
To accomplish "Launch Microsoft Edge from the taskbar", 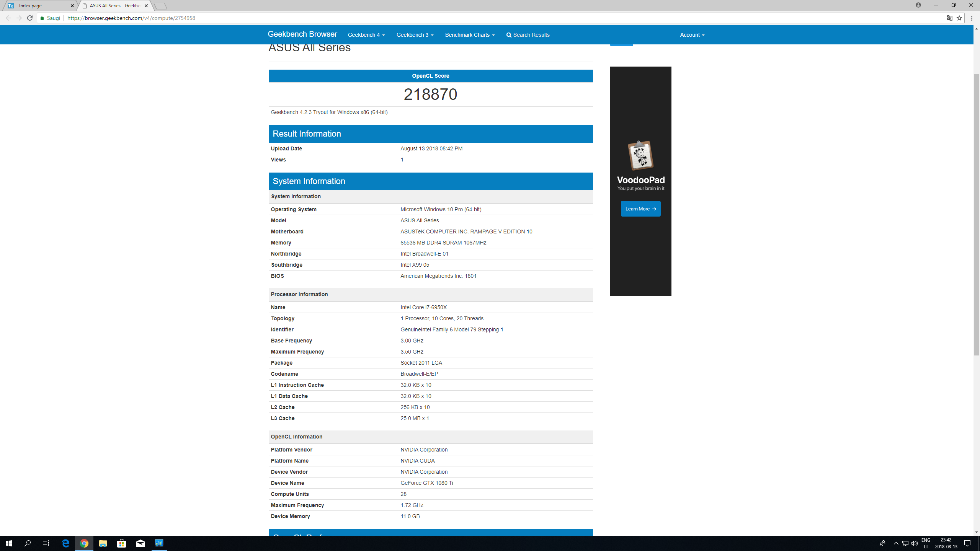I will 65,543.
